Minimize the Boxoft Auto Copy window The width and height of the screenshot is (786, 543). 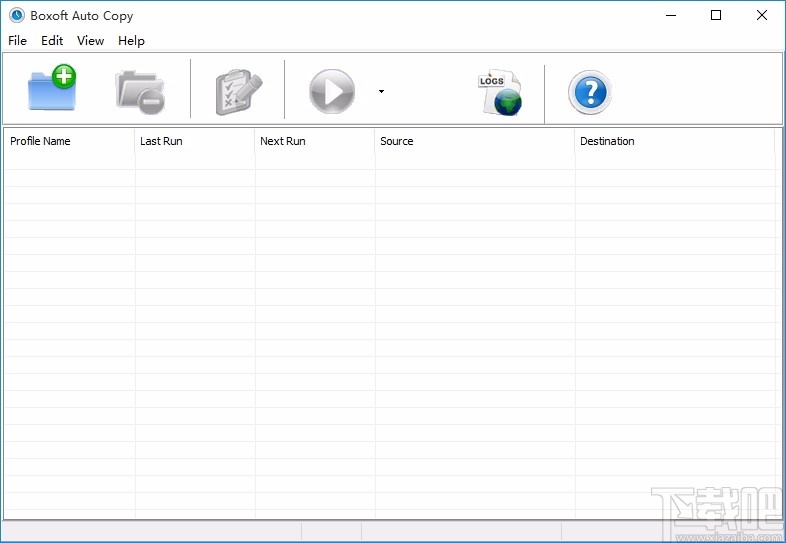point(671,16)
